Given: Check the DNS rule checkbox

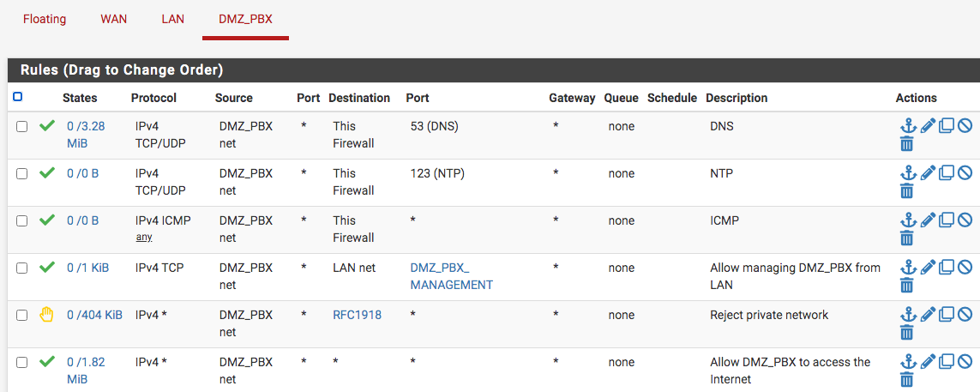Looking at the screenshot, I should [21, 126].
